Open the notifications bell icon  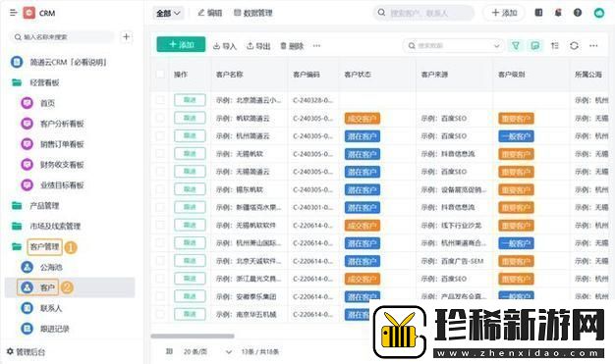tap(558, 13)
